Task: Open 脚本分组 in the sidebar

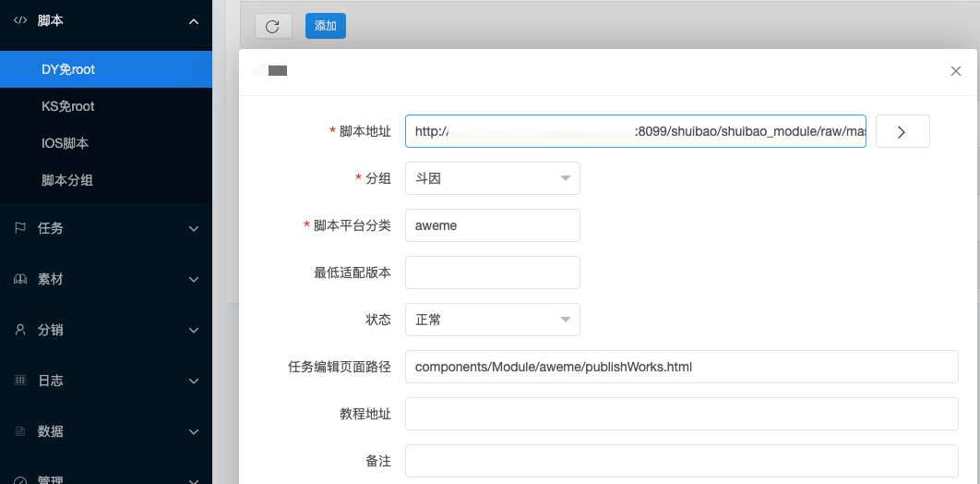Action: click(106, 181)
